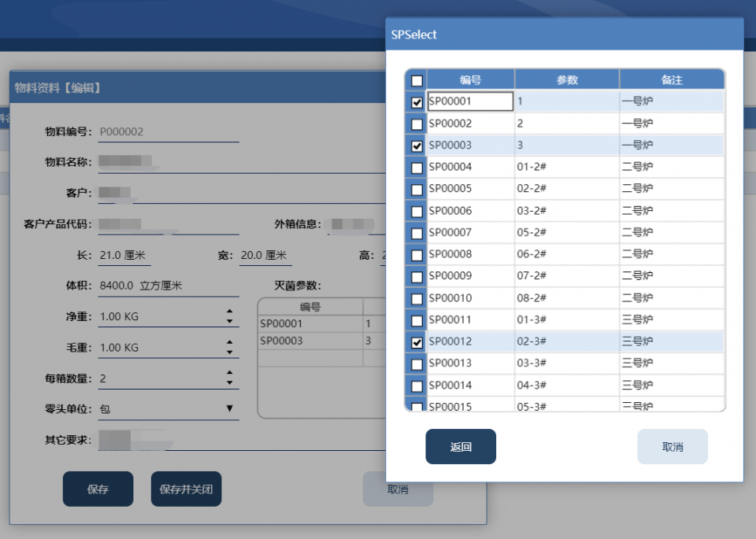
Task: Uncheck the SP00012 row checkbox
Action: click(x=417, y=342)
